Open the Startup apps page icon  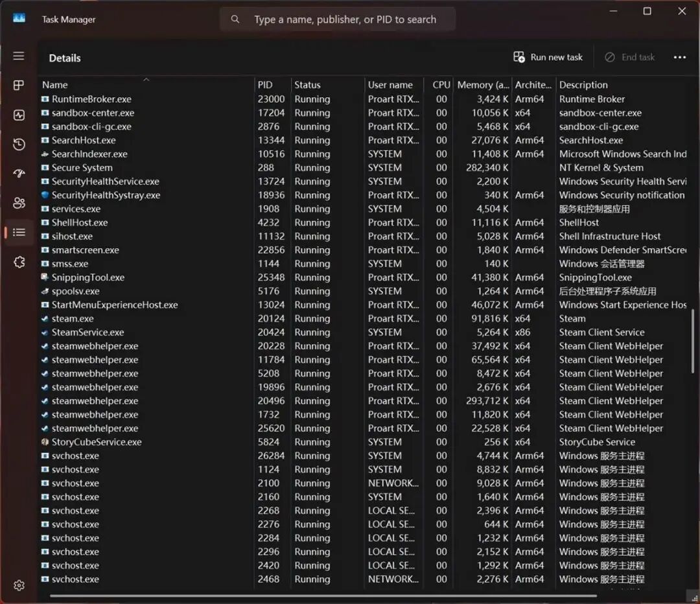click(19, 174)
